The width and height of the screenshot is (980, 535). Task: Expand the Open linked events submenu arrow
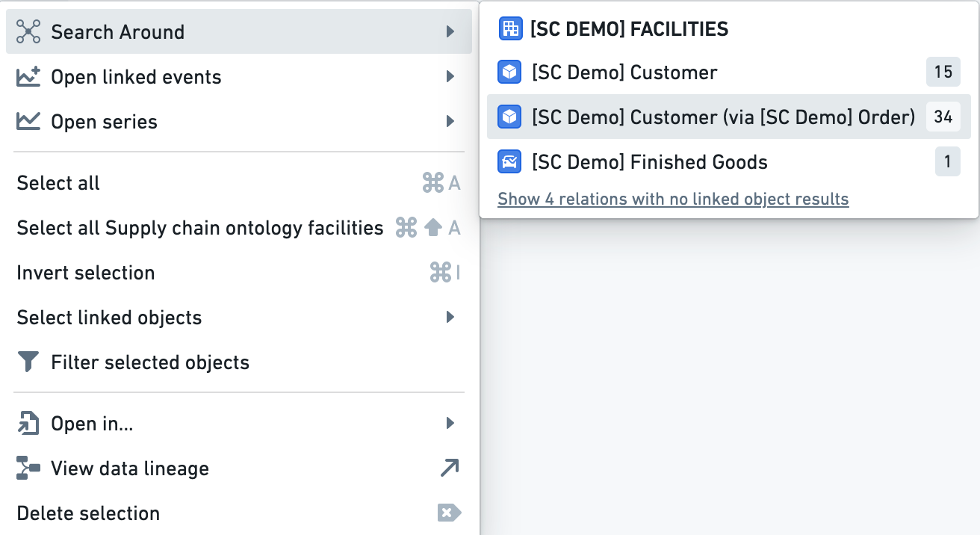coord(450,76)
